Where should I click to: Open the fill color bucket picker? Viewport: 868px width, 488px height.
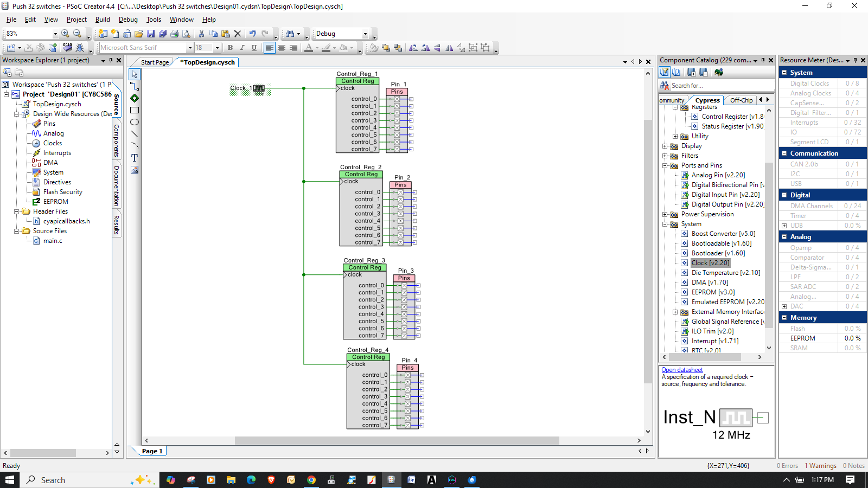[343, 48]
